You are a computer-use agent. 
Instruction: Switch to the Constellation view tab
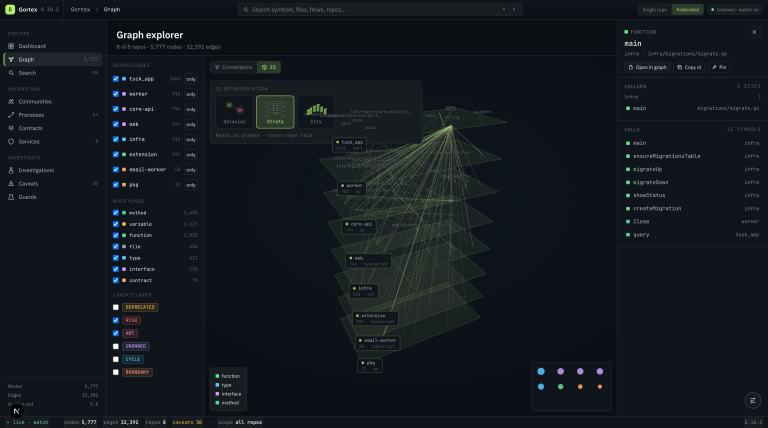coord(234,67)
